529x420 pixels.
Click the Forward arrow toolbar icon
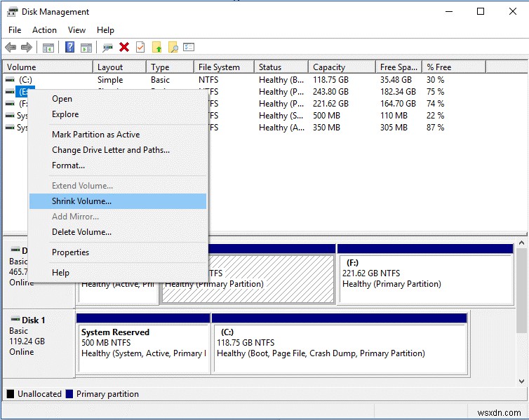27,47
